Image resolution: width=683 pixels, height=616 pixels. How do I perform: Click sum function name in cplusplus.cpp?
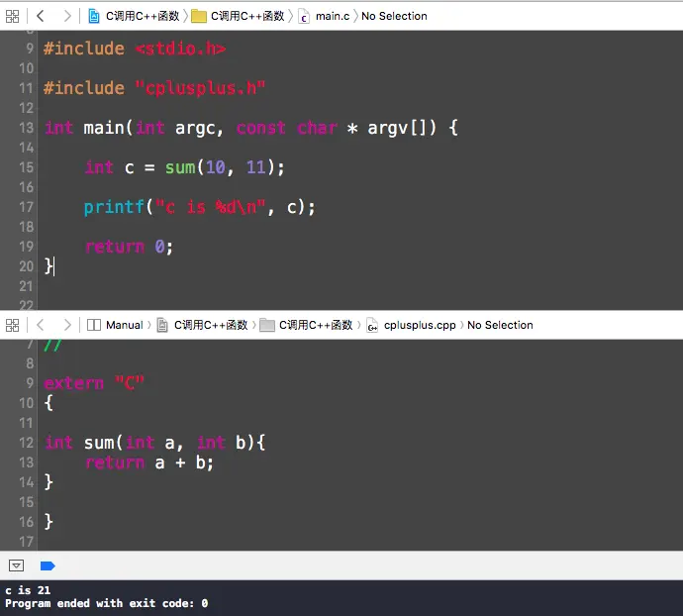(99, 443)
